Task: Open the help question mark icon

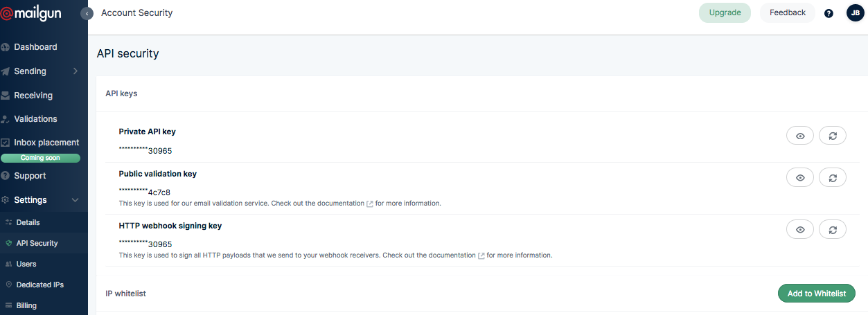Action: click(x=829, y=13)
